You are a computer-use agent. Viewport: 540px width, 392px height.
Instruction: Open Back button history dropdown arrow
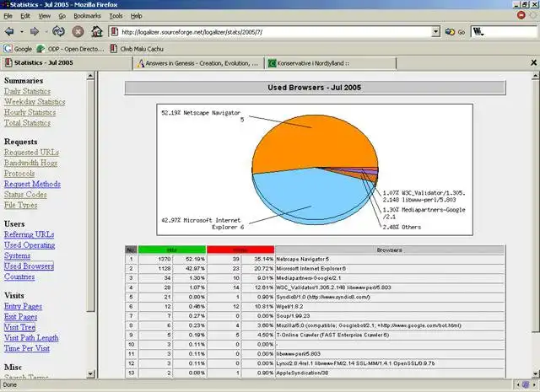(x=21, y=32)
